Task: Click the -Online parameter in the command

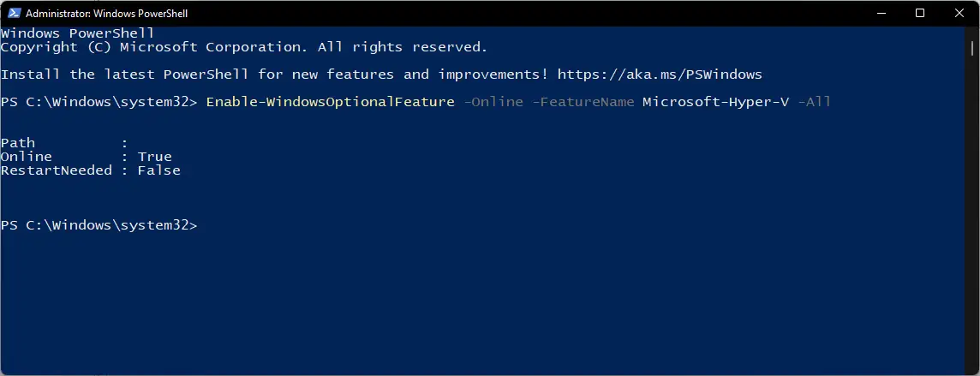Action: [493, 101]
